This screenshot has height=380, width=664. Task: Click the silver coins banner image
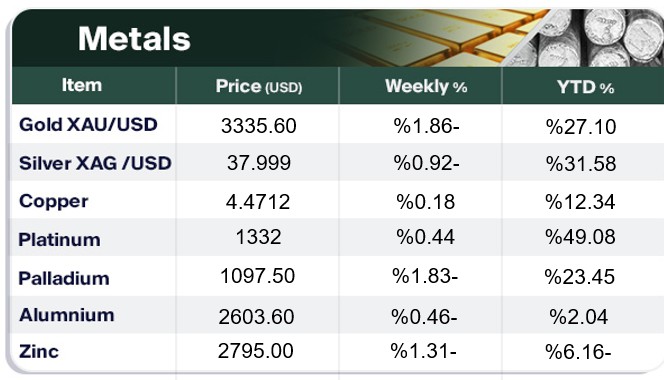tap(593, 38)
